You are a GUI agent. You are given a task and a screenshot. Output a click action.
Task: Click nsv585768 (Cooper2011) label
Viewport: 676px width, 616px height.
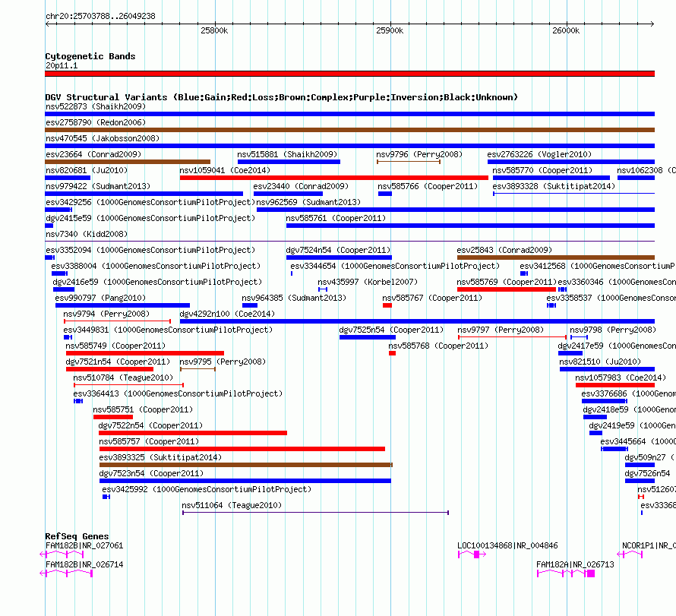coord(438,346)
